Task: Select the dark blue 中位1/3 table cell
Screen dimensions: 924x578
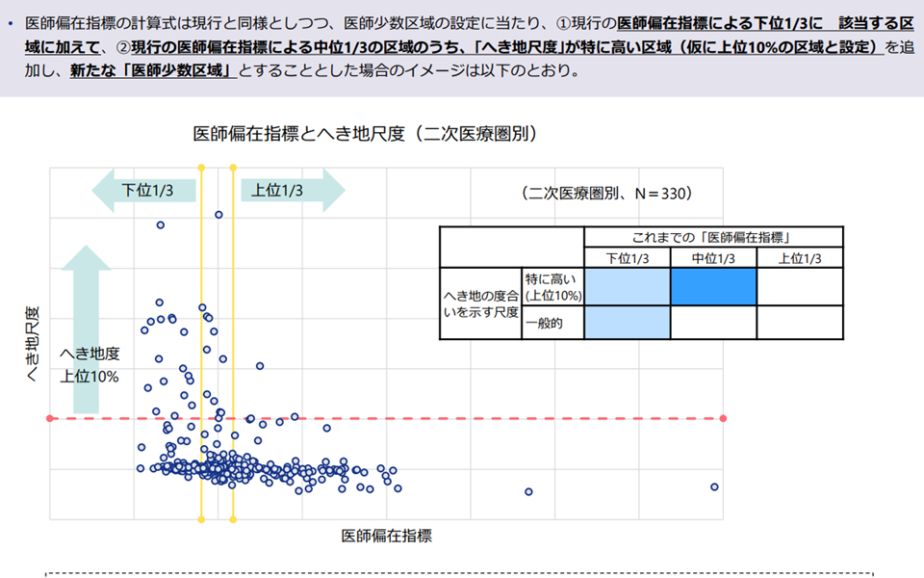Action: (713, 287)
